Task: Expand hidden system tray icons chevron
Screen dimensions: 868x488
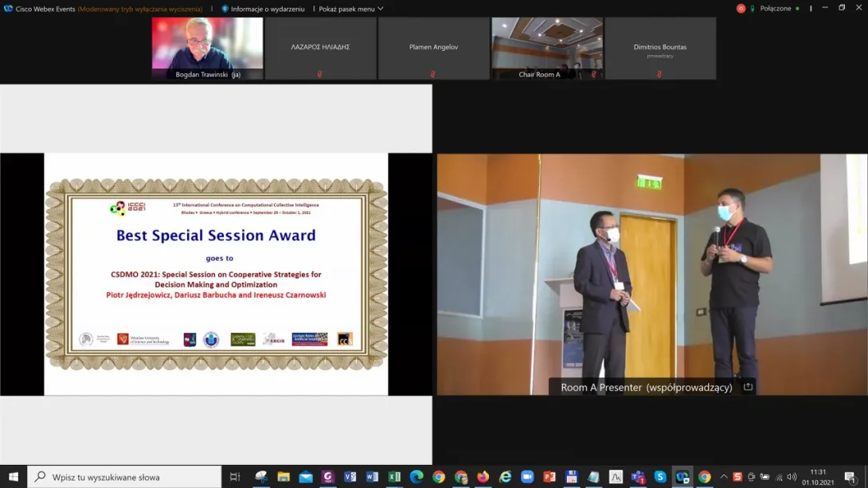Action: click(x=724, y=477)
